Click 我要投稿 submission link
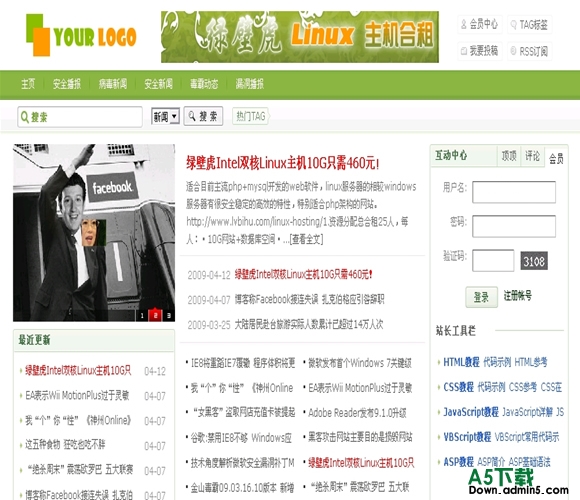The width and height of the screenshot is (580, 500). [480, 51]
